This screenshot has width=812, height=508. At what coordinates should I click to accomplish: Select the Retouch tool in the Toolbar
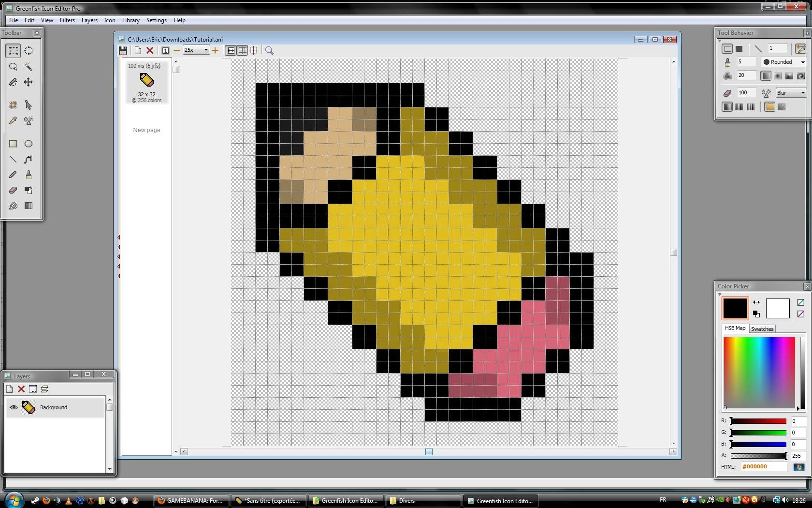click(29, 120)
